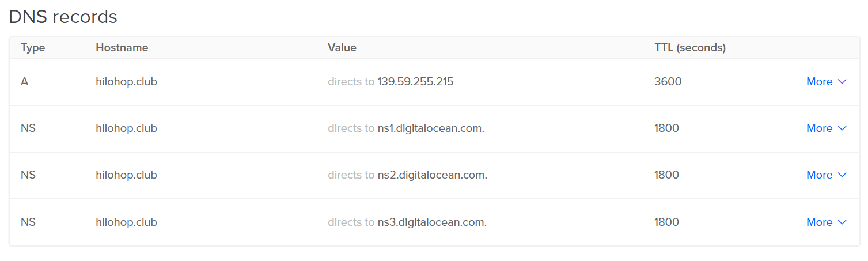Click the 3600 TTL value

coord(668,82)
